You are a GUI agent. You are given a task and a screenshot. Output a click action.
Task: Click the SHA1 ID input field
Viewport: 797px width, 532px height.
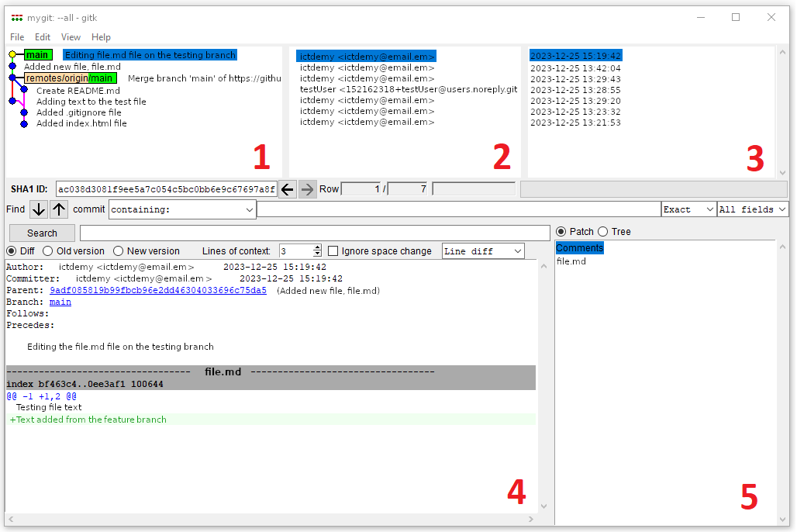[x=166, y=189]
